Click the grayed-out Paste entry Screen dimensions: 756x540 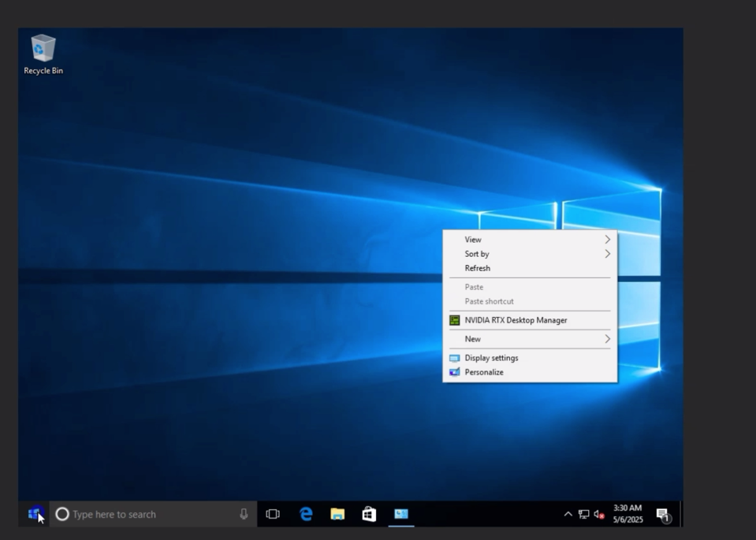530,287
